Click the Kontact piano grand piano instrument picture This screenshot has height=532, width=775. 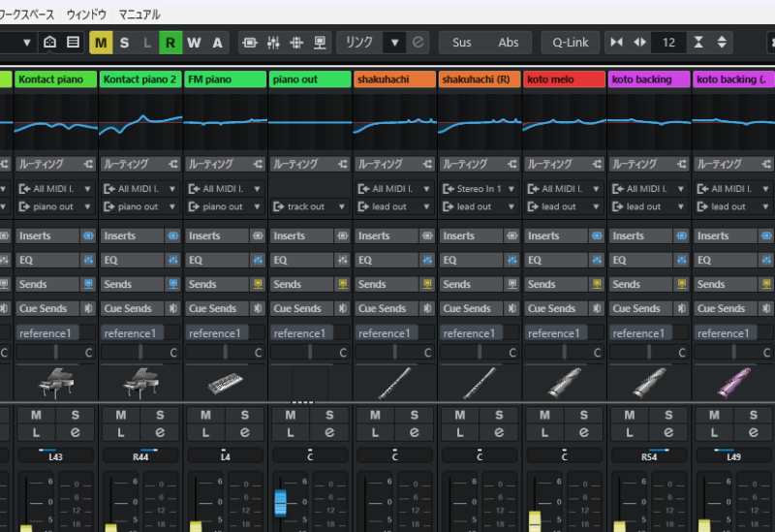[56, 383]
